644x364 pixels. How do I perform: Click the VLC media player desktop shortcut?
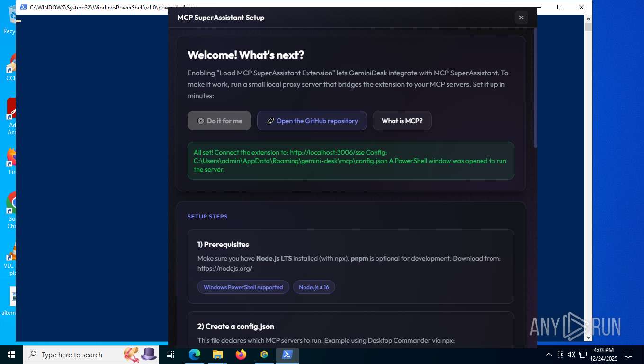[11, 260]
